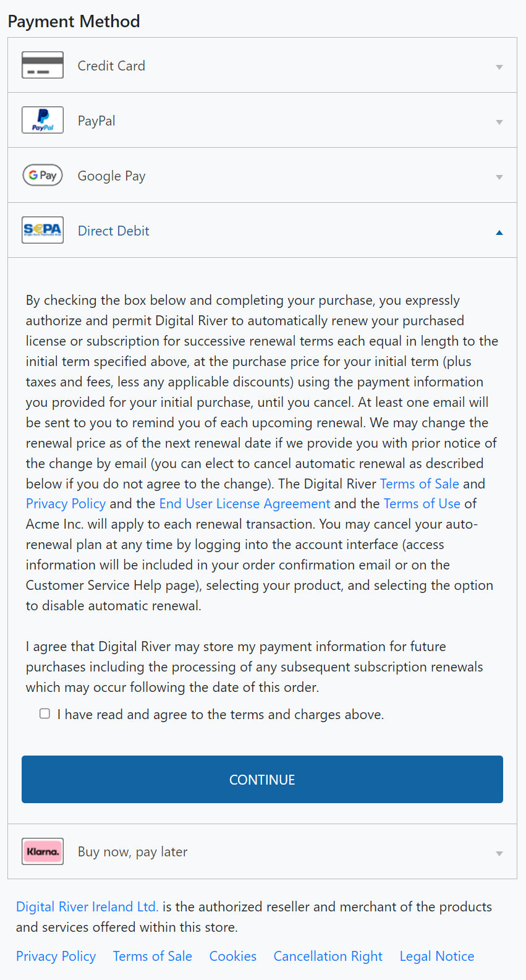Click the credit card icon
Viewport: 526px width, 980px height.
coord(43,65)
